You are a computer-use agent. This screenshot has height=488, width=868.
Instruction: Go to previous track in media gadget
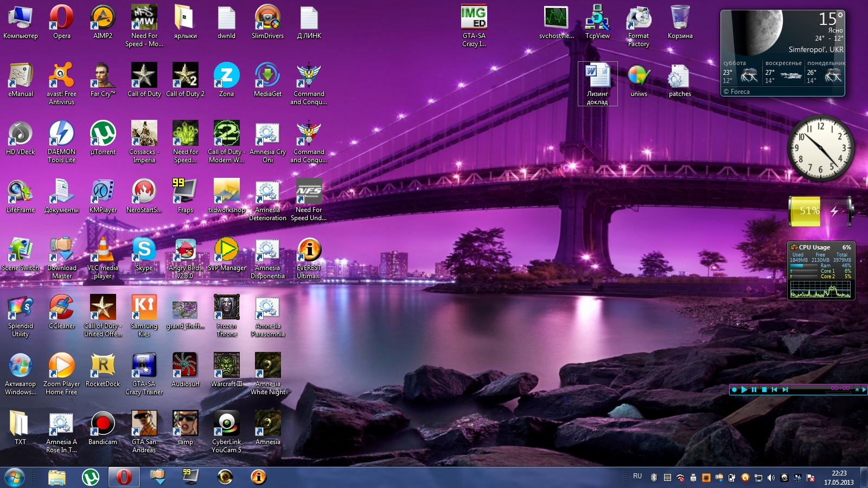pyautogui.click(x=775, y=389)
